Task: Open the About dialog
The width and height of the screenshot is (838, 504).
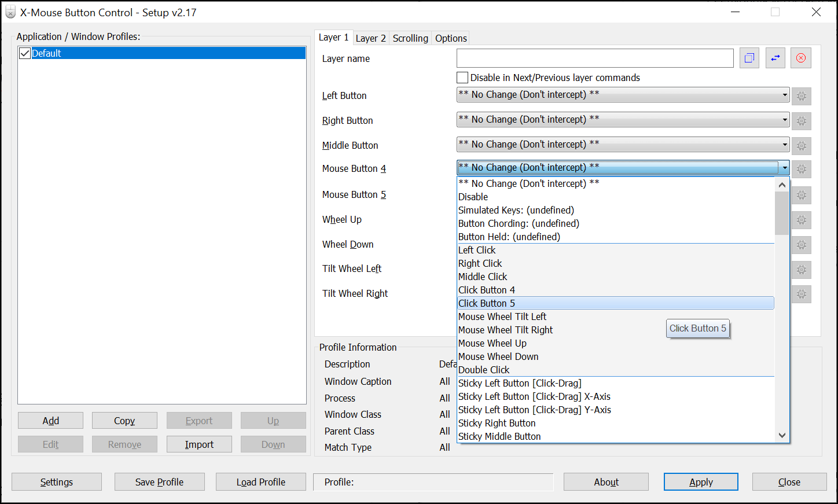Action: coord(606,482)
